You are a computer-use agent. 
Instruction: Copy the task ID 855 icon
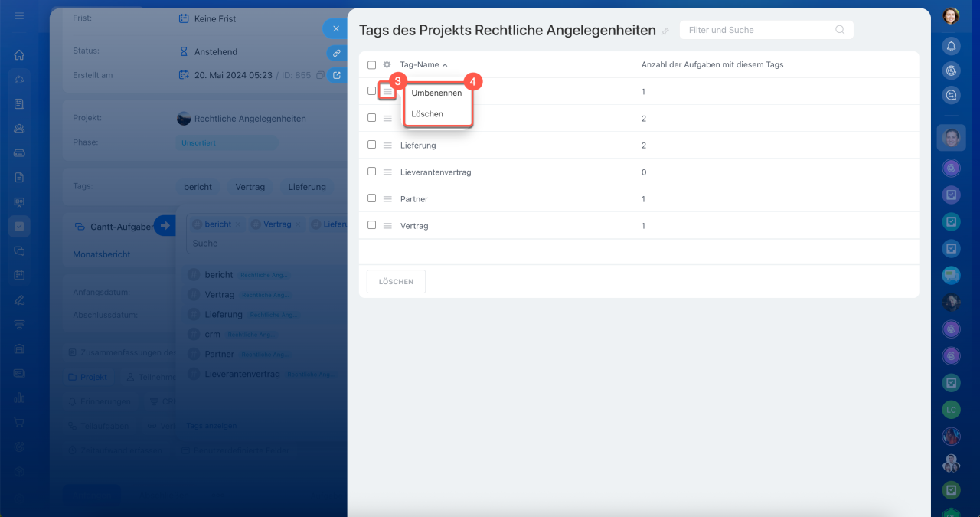pyautogui.click(x=319, y=75)
